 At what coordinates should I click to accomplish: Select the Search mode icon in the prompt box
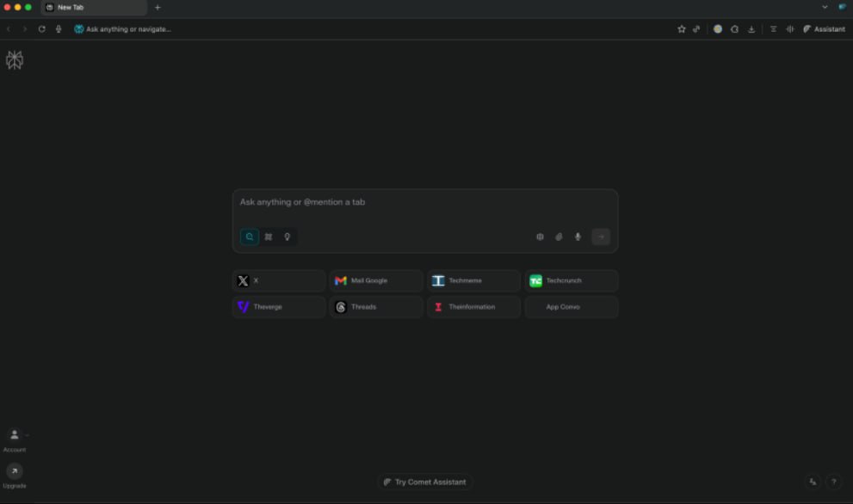point(250,237)
